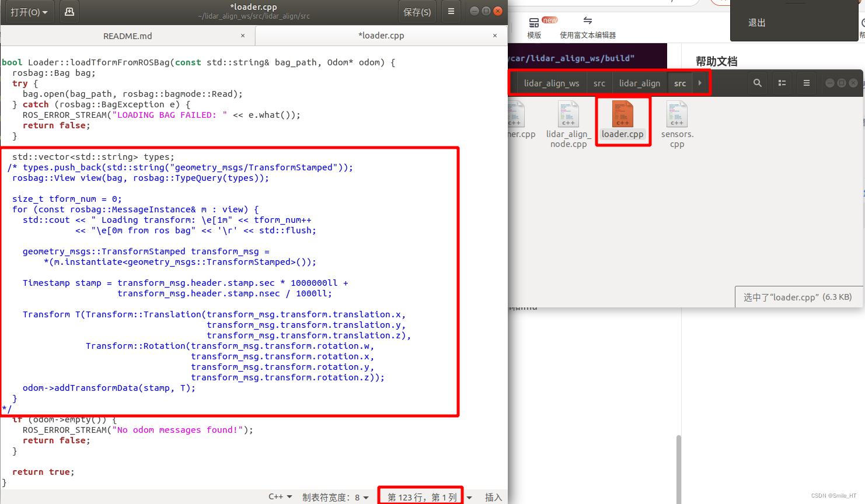The width and height of the screenshot is (865, 504).
Task: Click 'return true;' line in editor
Action: (x=43, y=472)
